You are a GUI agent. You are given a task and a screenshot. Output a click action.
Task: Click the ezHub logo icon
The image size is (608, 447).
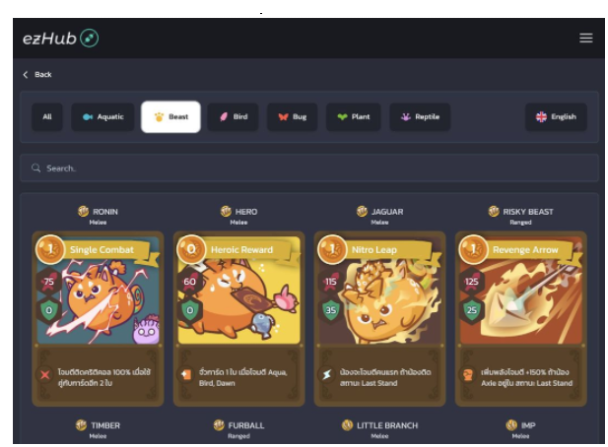89,38
